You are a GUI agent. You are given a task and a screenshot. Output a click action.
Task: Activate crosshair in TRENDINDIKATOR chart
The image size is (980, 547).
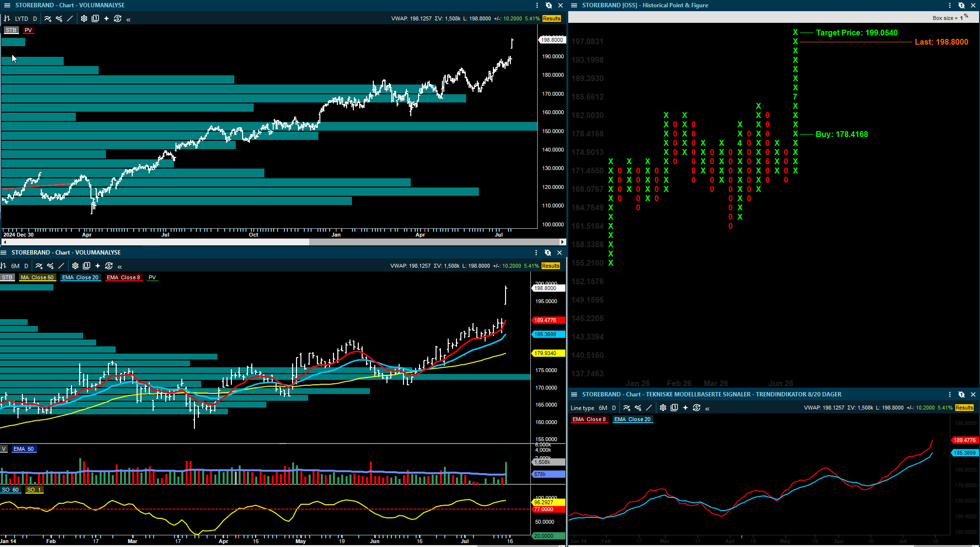[685, 408]
